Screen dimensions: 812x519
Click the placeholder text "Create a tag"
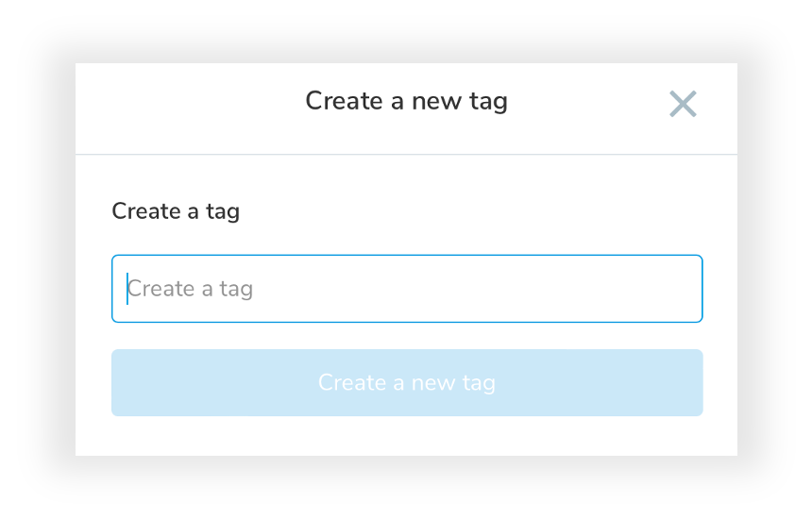click(191, 289)
